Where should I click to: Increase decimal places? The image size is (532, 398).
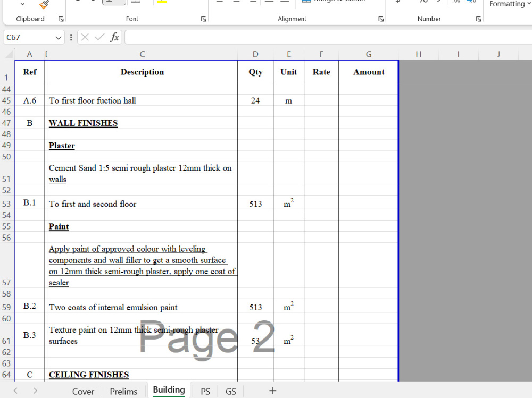(x=456, y=3)
